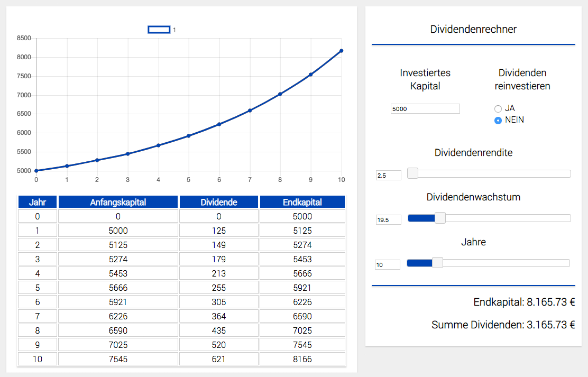Image resolution: width=588 pixels, height=377 pixels.
Task: Click the Endkapital cell 8166
Action: coord(302,359)
